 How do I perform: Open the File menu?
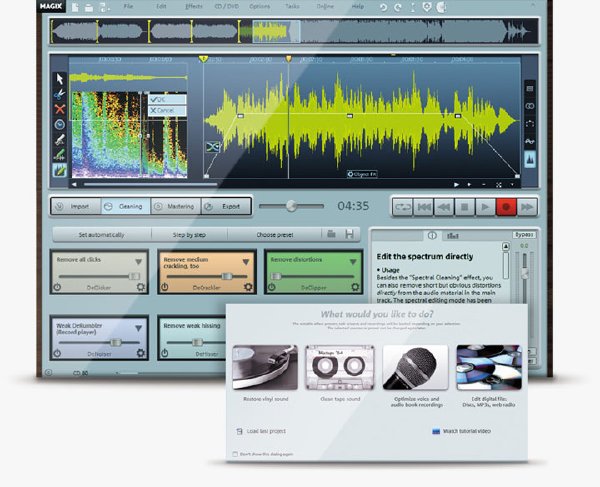pos(128,7)
